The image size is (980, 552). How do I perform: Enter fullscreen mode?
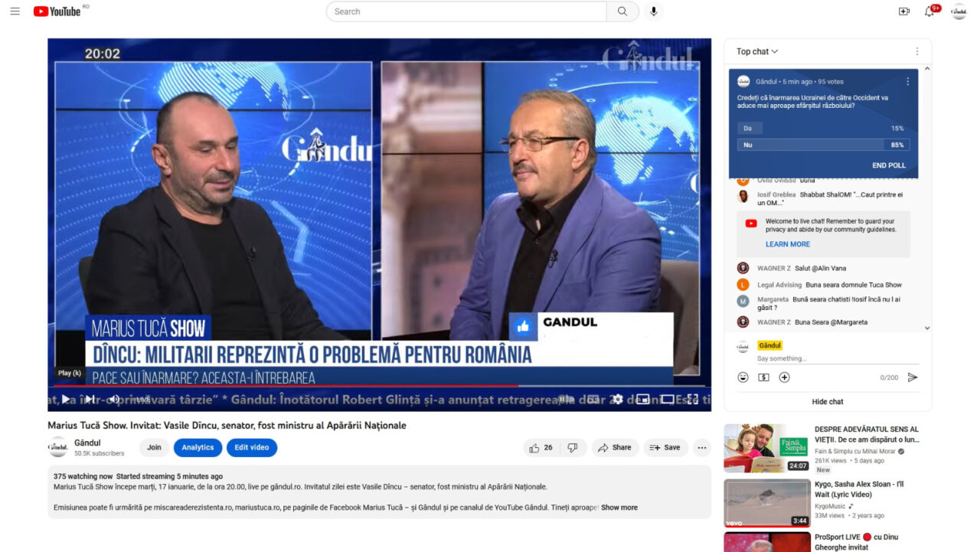[692, 399]
